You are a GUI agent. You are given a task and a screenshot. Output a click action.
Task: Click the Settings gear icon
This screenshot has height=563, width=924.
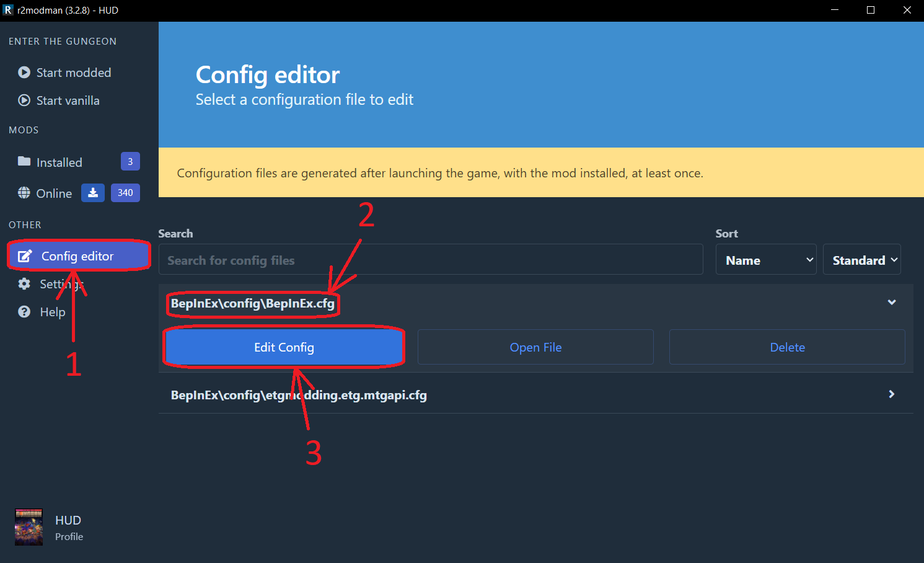click(x=24, y=284)
